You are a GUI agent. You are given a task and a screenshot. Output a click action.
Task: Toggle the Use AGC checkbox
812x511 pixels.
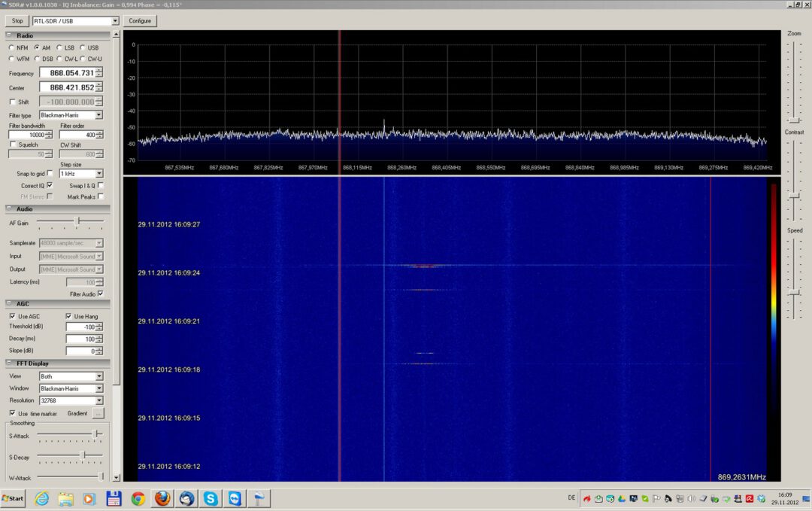click(13, 316)
